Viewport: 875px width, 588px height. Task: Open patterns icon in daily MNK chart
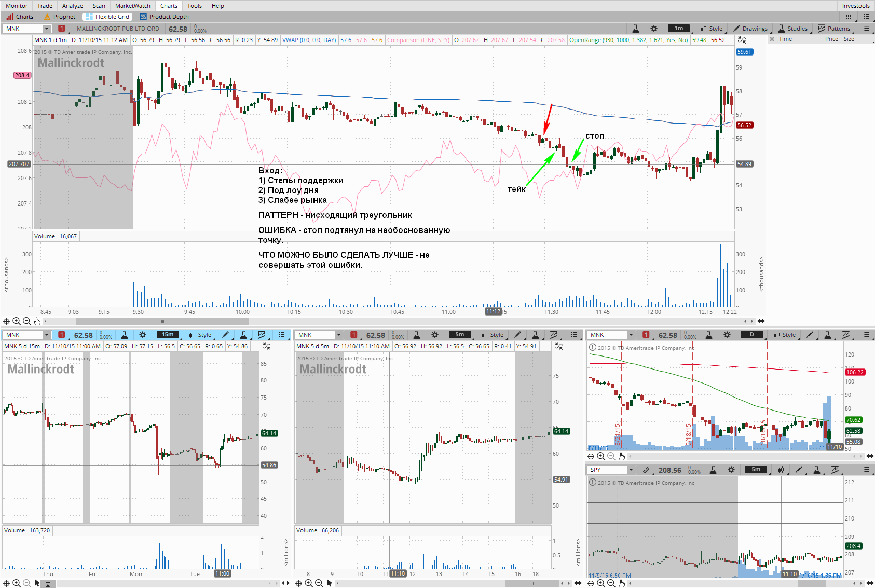click(846, 335)
